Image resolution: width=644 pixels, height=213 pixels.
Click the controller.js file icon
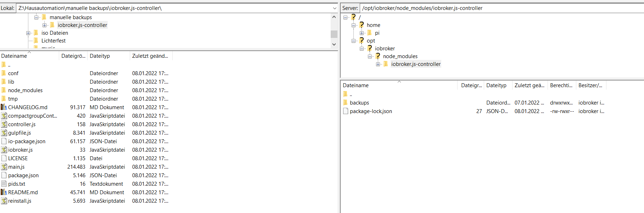tap(4, 124)
